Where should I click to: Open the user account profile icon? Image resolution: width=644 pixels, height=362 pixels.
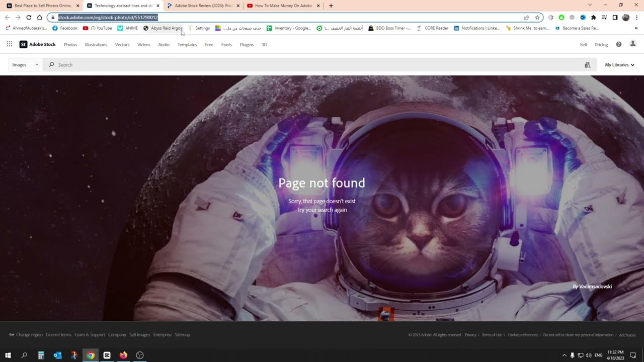tap(633, 44)
